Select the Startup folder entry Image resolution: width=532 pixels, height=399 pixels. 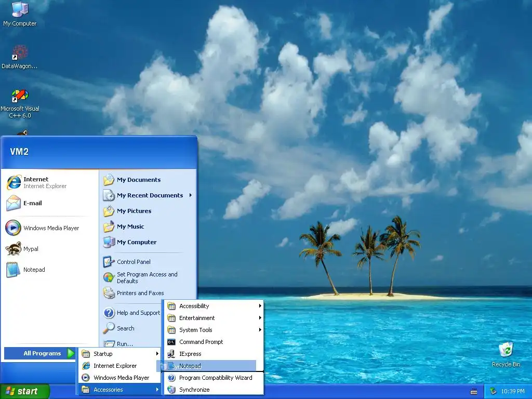coord(119,354)
